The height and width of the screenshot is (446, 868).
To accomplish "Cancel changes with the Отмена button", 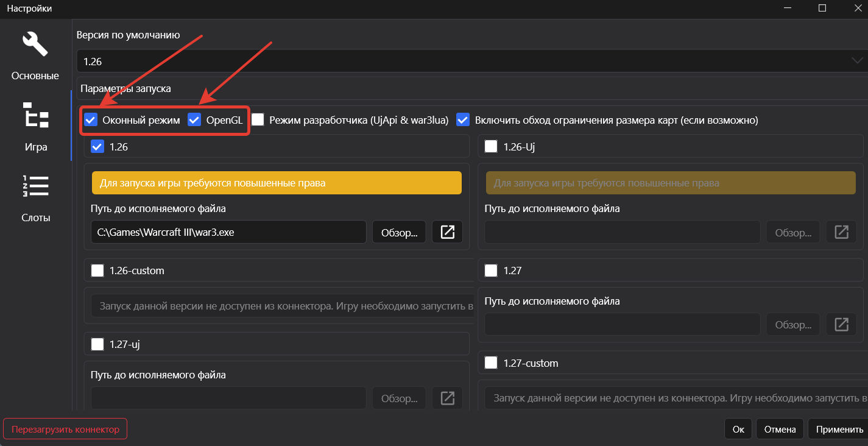I will point(780,429).
